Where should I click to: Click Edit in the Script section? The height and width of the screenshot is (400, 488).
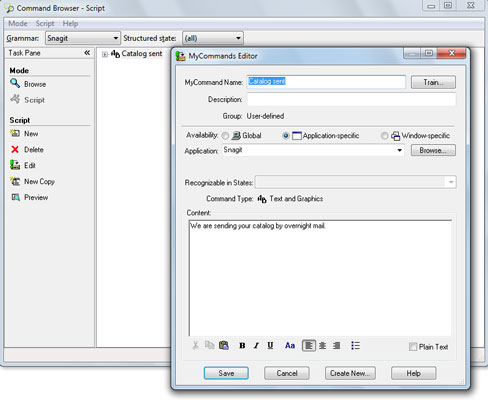click(23, 165)
